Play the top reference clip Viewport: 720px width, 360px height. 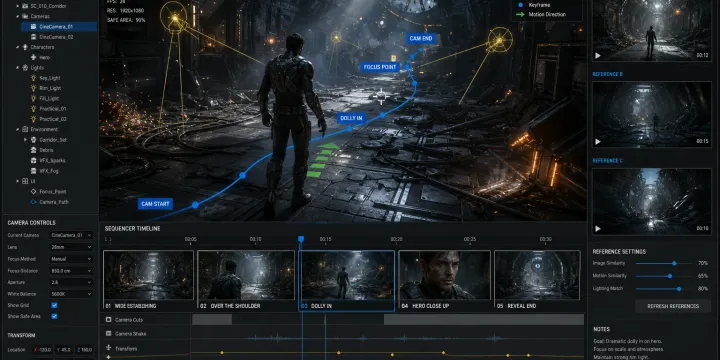[598, 56]
